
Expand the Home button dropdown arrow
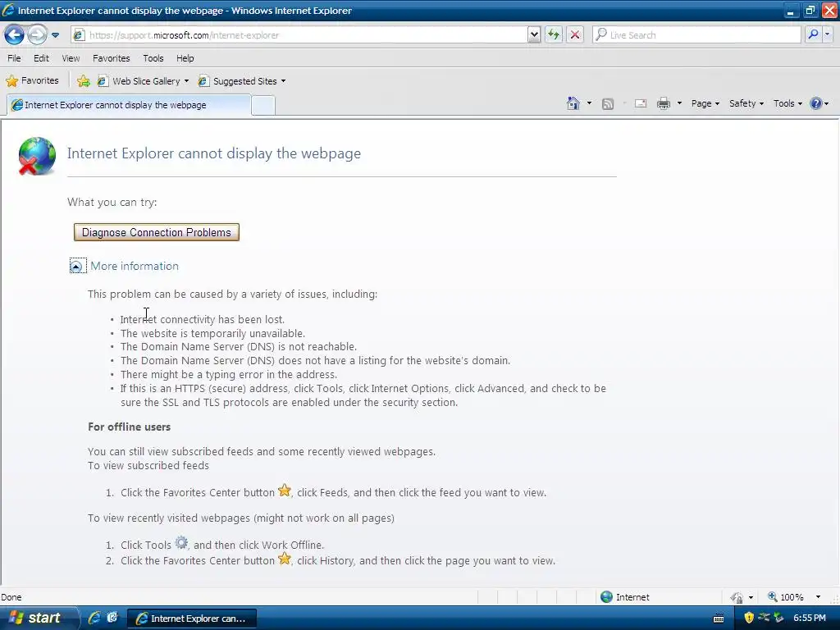[589, 103]
